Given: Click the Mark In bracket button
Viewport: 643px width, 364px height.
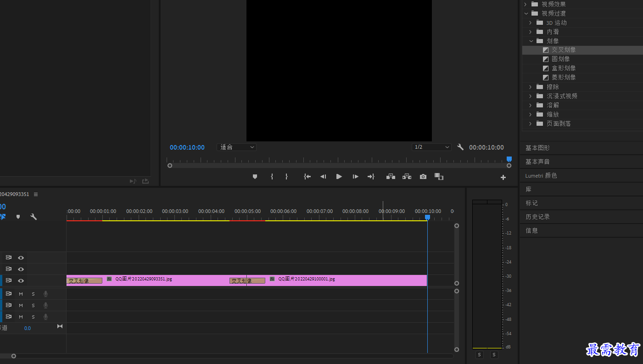Looking at the screenshot, I should [272, 177].
